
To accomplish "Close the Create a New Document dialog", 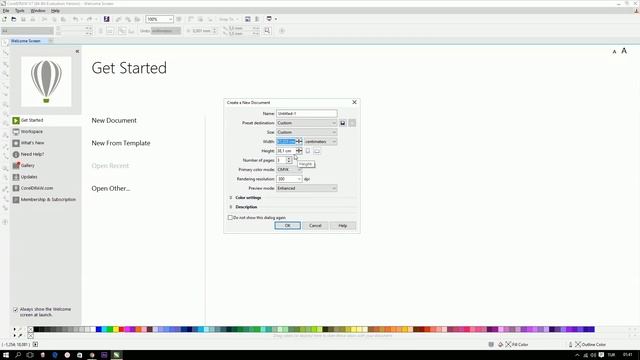I will coord(354,102).
